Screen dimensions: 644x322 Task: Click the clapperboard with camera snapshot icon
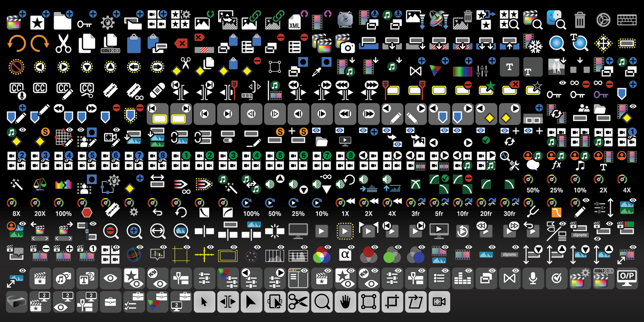tap(345, 44)
